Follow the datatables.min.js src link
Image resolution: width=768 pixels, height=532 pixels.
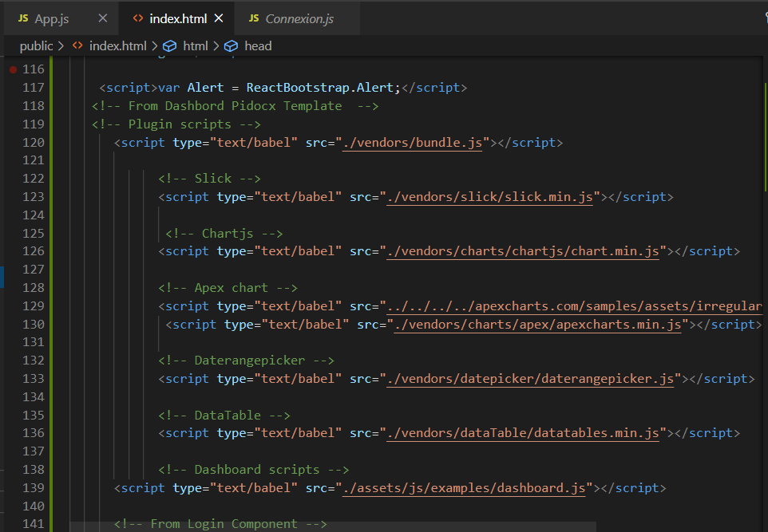pyautogui.click(x=523, y=432)
